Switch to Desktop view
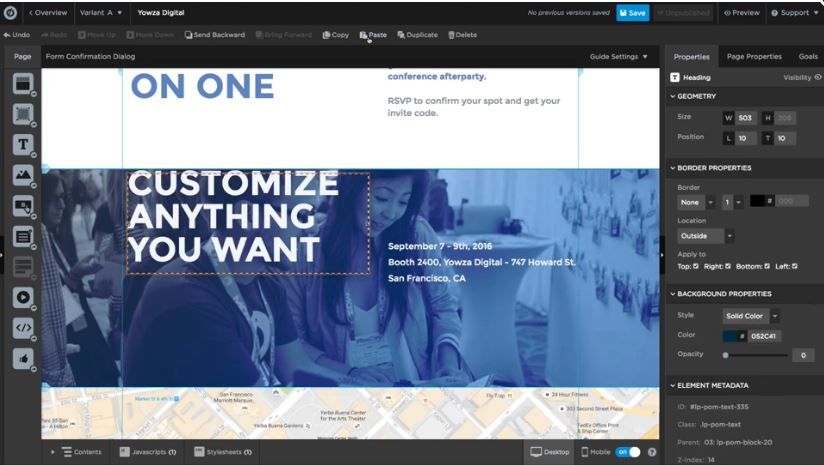The height and width of the screenshot is (465, 824). 550,452
